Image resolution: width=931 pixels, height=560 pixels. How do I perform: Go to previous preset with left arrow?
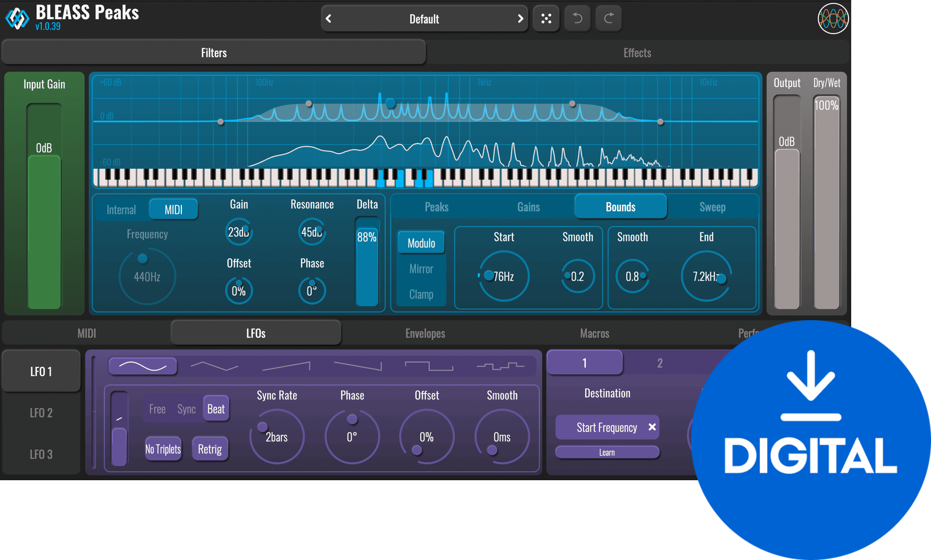tap(329, 19)
